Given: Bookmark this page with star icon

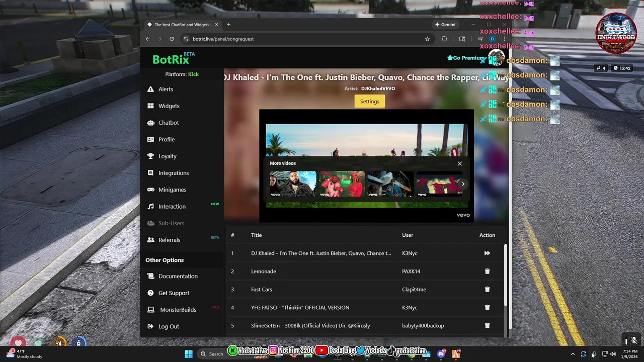Looking at the screenshot, I should (427, 39).
